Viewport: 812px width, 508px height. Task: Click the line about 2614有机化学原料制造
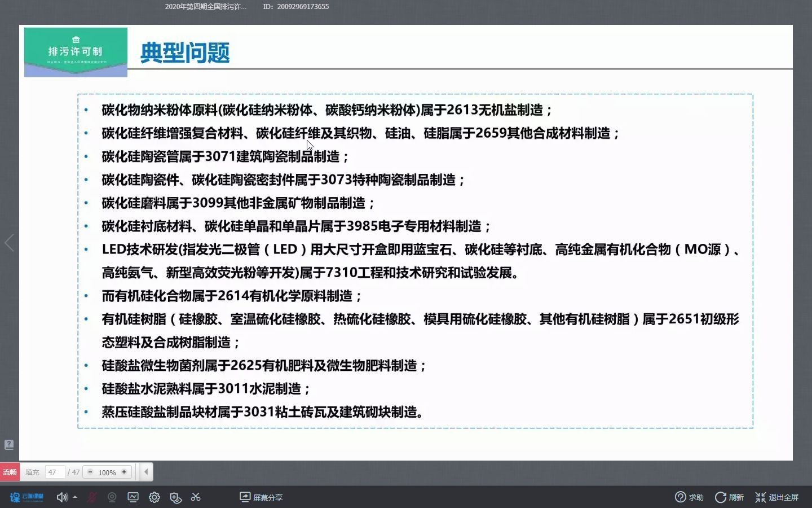pyautogui.click(x=232, y=296)
